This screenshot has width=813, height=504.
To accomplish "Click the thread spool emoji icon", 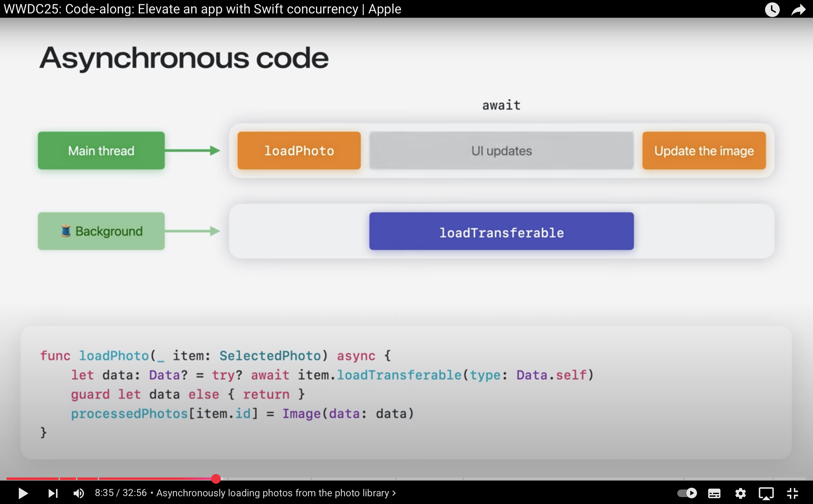I will coord(66,231).
